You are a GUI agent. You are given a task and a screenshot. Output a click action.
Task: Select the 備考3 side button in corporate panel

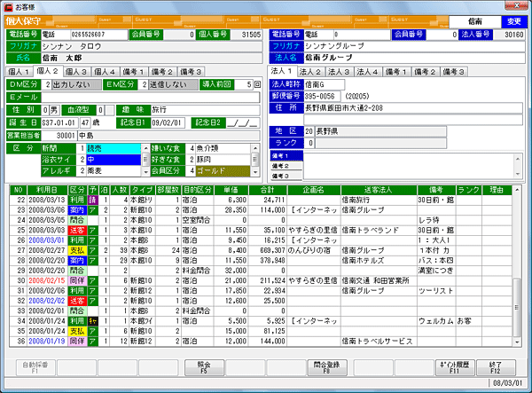pos(286,177)
